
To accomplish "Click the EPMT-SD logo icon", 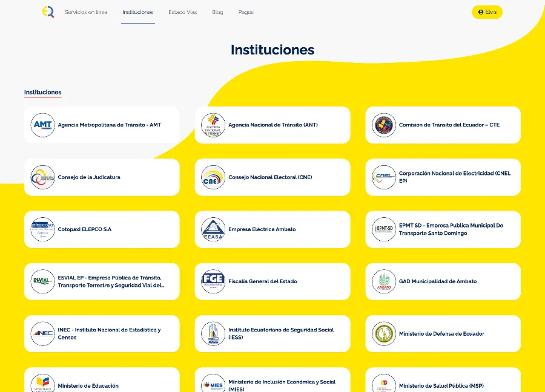I will pos(384,229).
